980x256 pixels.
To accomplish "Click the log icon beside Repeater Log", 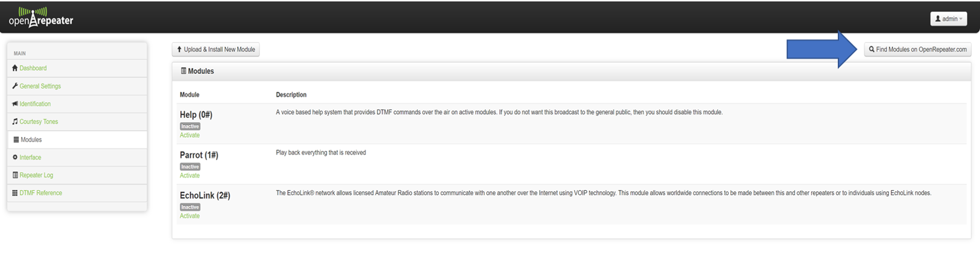I will click(15, 175).
